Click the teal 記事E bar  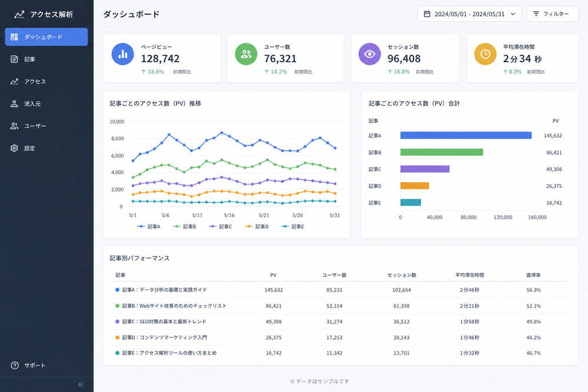[410, 202]
